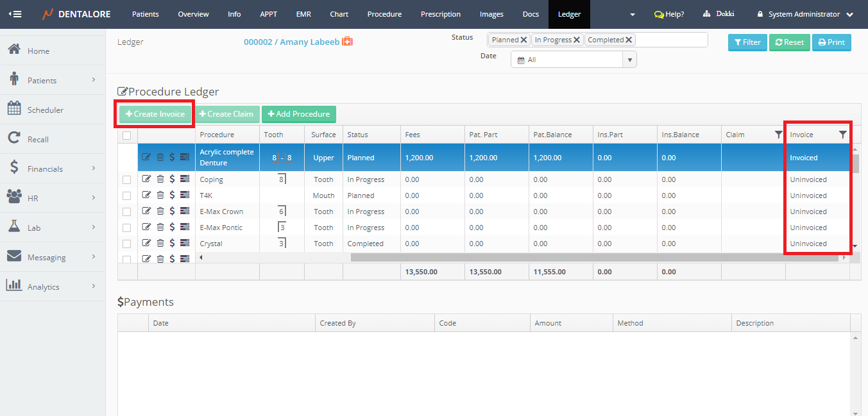This screenshot has height=416, width=868.
Task: Click the horizontal scrollbar of the ledger table
Action: [595, 258]
